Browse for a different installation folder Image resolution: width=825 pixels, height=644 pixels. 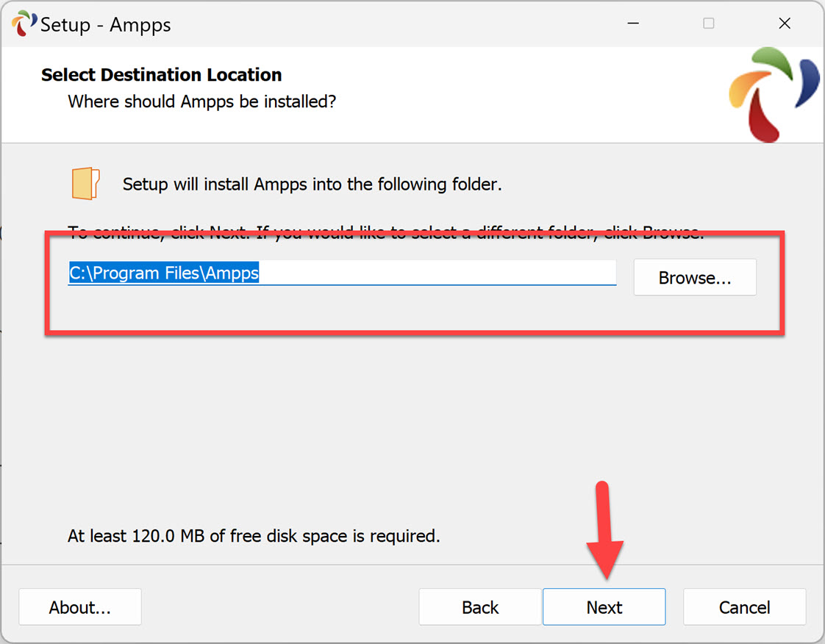coord(694,277)
